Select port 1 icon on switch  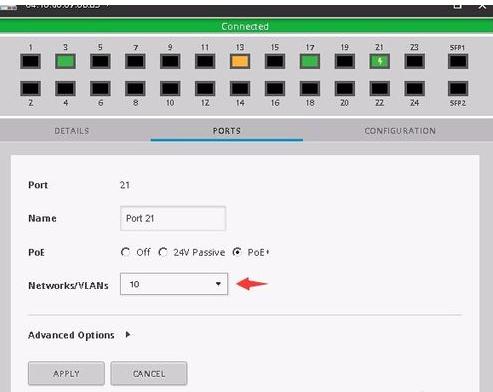(30, 61)
